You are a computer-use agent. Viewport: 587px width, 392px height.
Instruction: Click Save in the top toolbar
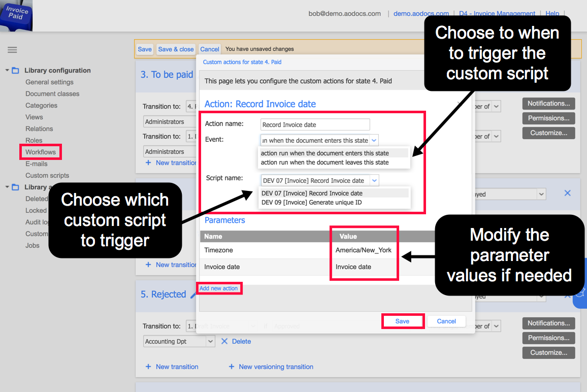point(145,49)
